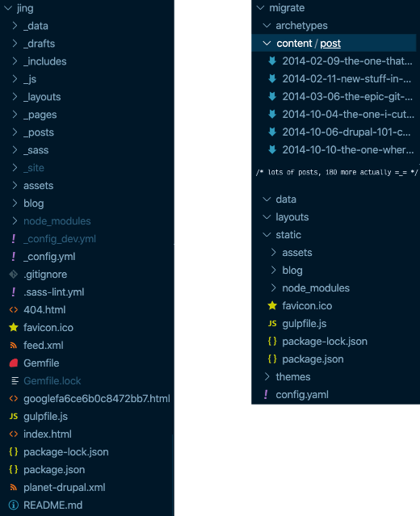Open 2014-10-10-the-one-wher post file
Screen dimensions: 420x516
(x=348, y=150)
